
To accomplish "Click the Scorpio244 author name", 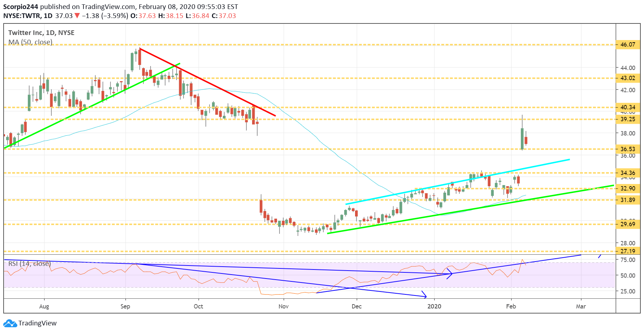I will (x=21, y=7).
